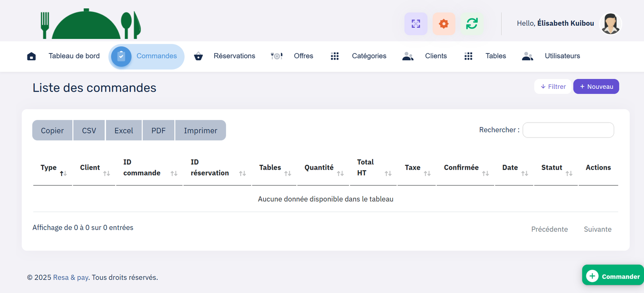Expand the Filtrer options
The image size is (644, 293).
[x=553, y=86]
